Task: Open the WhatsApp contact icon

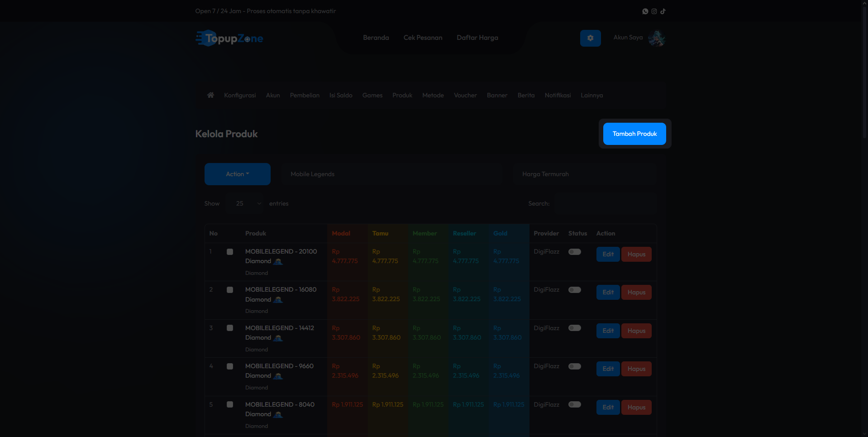Action: click(645, 11)
